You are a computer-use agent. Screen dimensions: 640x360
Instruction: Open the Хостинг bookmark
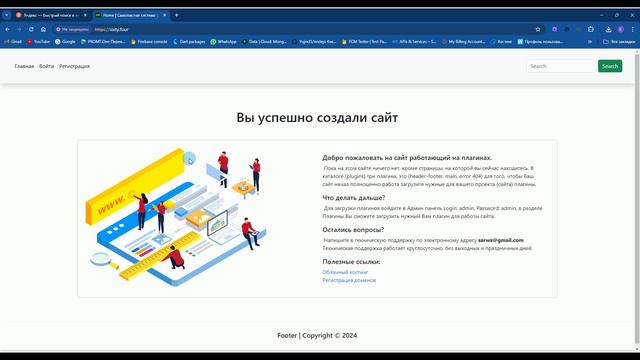pyautogui.click(x=501, y=42)
